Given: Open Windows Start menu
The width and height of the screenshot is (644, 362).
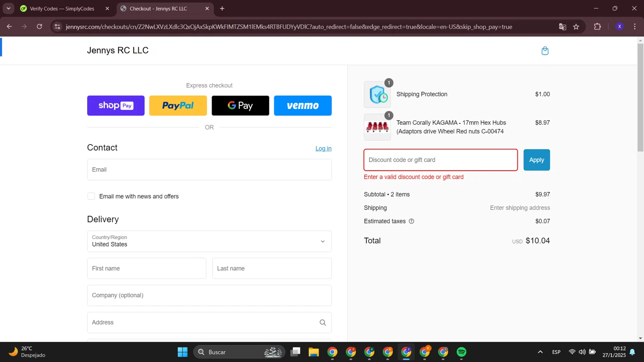Looking at the screenshot, I should (x=182, y=352).
